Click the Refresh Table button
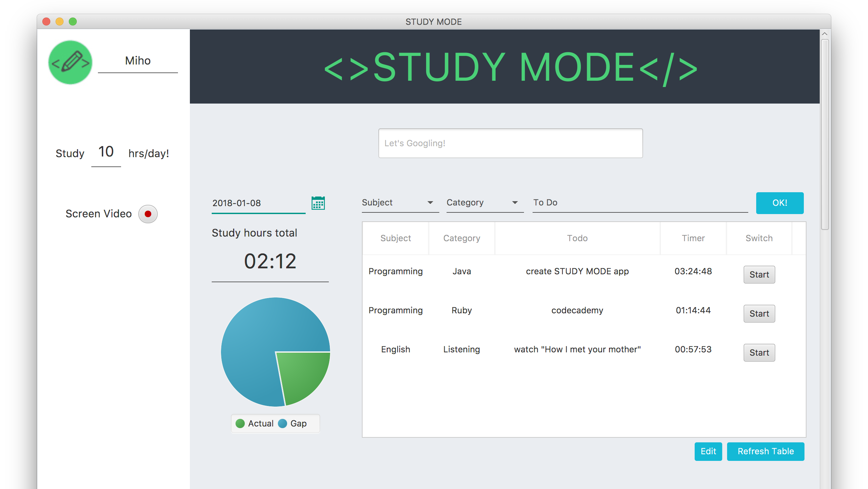Image resolution: width=868 pixels, height=489 pixels. (765, 451)
